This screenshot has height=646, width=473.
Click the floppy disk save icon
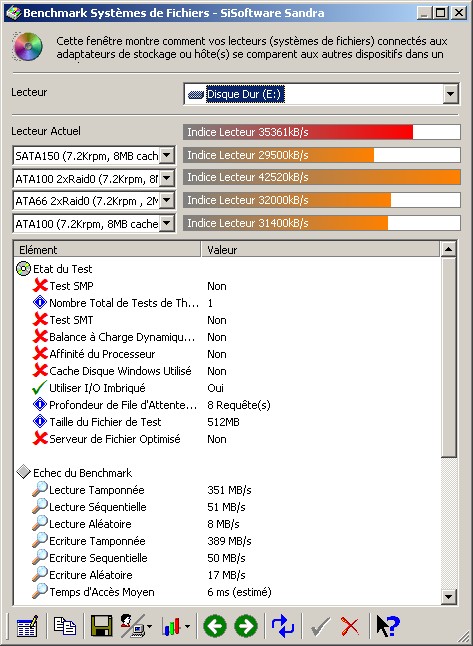point(101,626)
